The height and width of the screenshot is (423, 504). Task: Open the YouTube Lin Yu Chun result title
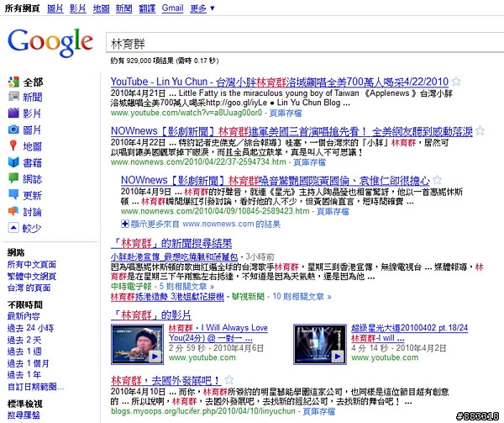click(x=280, y=82)
